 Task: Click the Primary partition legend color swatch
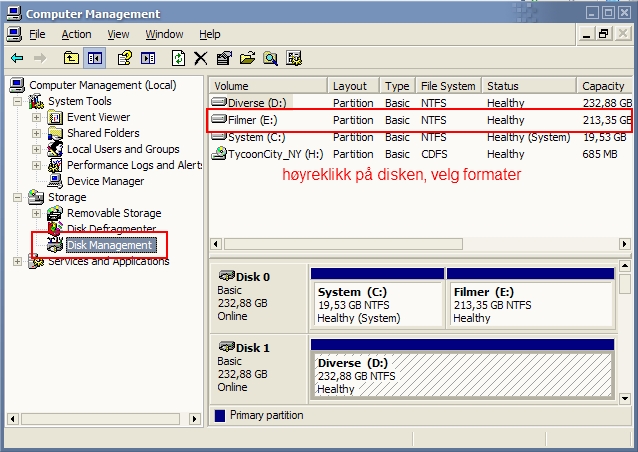pyautogui.click(x=220, y=415)
